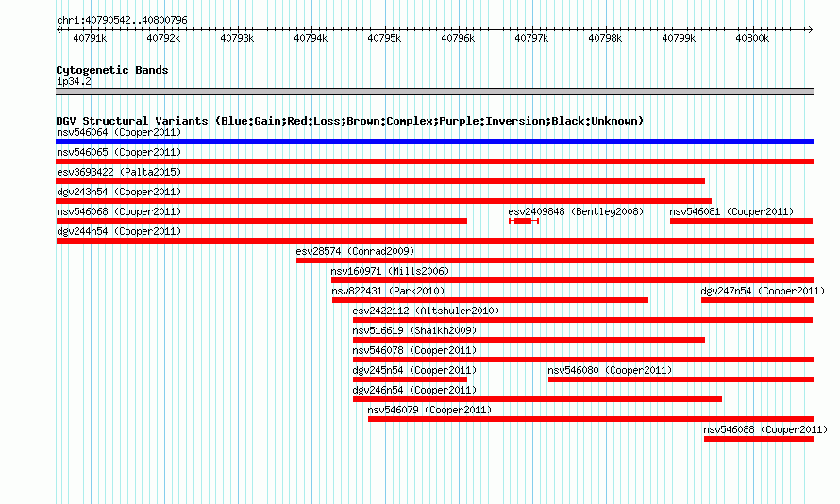Click the nsv160971 red variant bar
The width and height of the screenshot is (840, 504).
pyautogui.click(x=572, y=280)
